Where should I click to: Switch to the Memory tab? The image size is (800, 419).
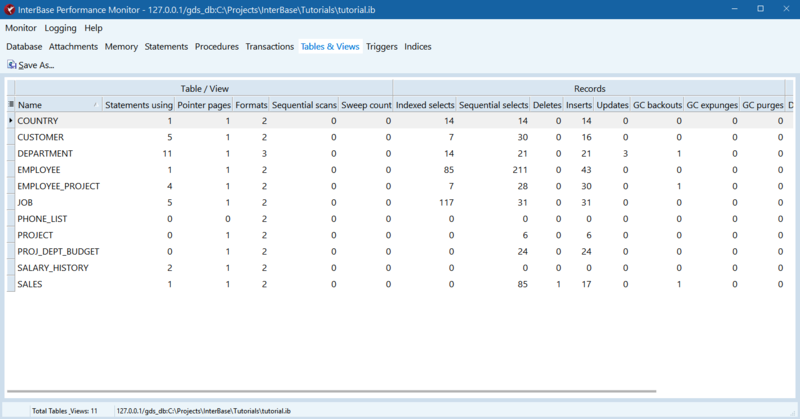pos(121,46)
